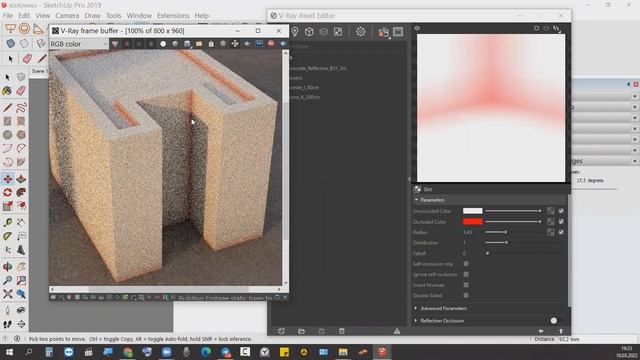Toggle Radius texture checkbox
The width and height of the screenshot is (640, 360).
561,232
